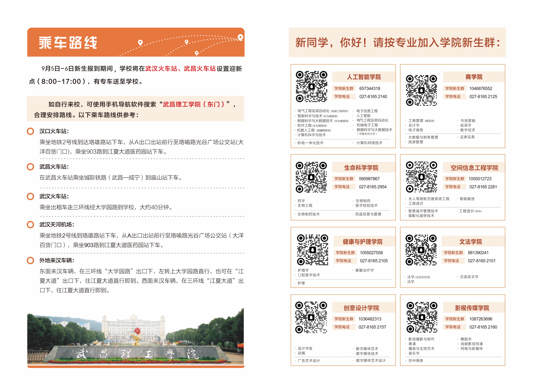Click the major 电子信息工程
Screen dimensions: 534x392
click(x=367, y=111)
